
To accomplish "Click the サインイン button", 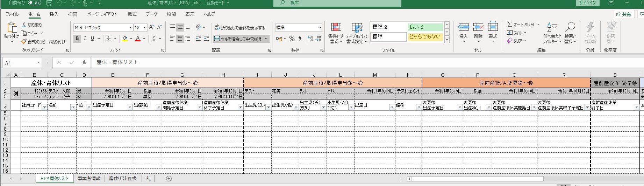I will click(588, 3).
